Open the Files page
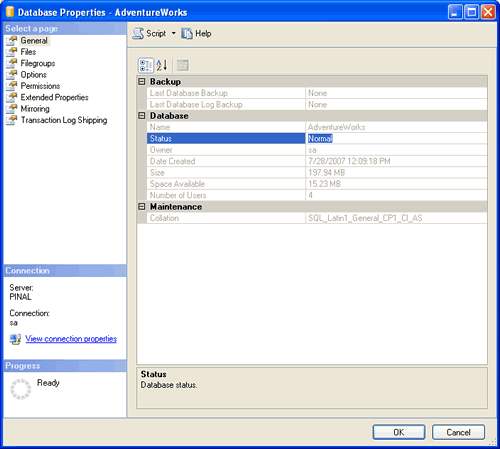The image size is (500, 449). pyautogui.click(x=28, y=52)
